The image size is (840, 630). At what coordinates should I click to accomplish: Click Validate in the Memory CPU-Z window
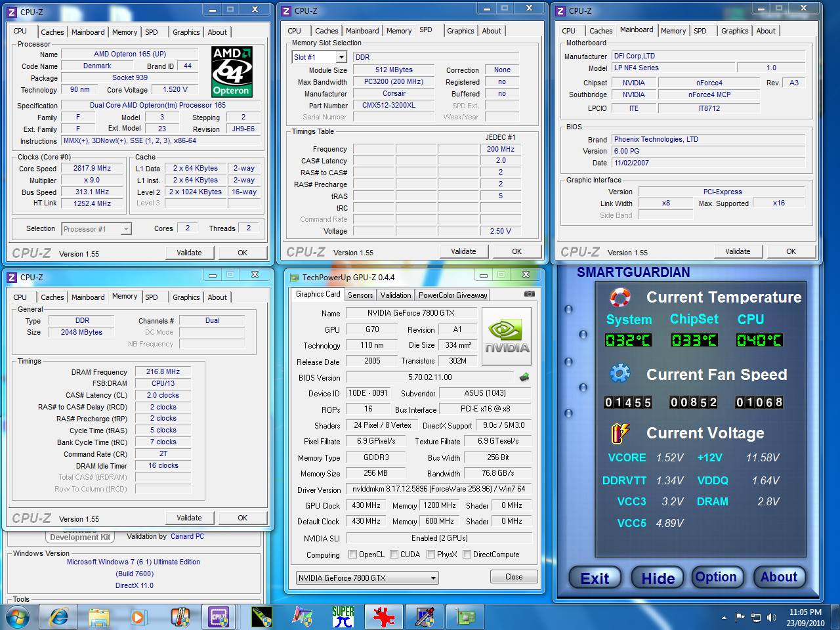click(190, 518)
